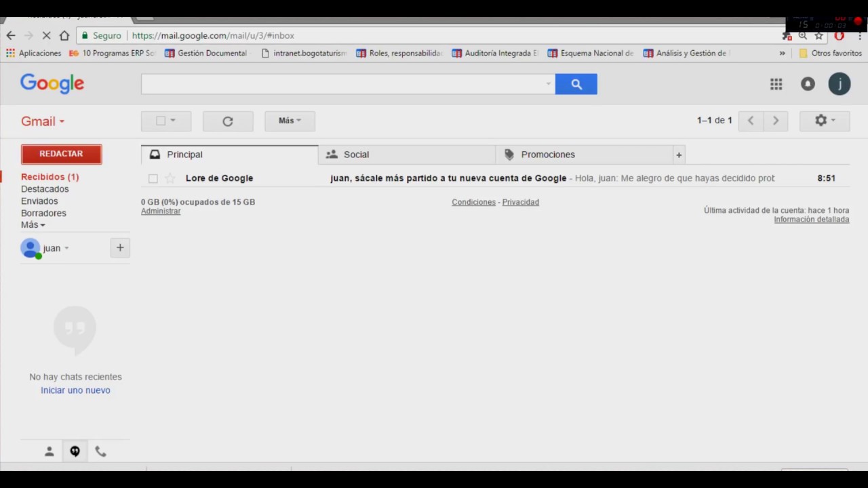The image size is (868, 488).
Task: Switch to the Promociones tab
Action: click(584, 155)
